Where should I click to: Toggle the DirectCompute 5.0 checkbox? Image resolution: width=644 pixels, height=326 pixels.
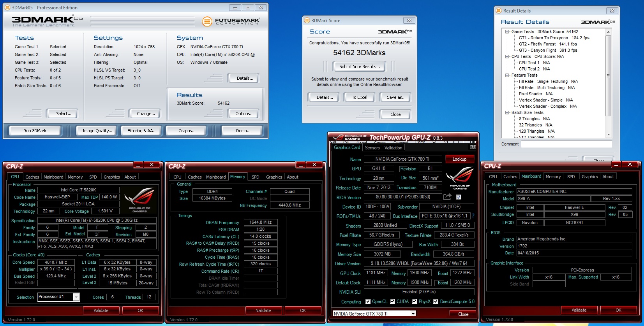pyautogui.click(x=436, y=301)
